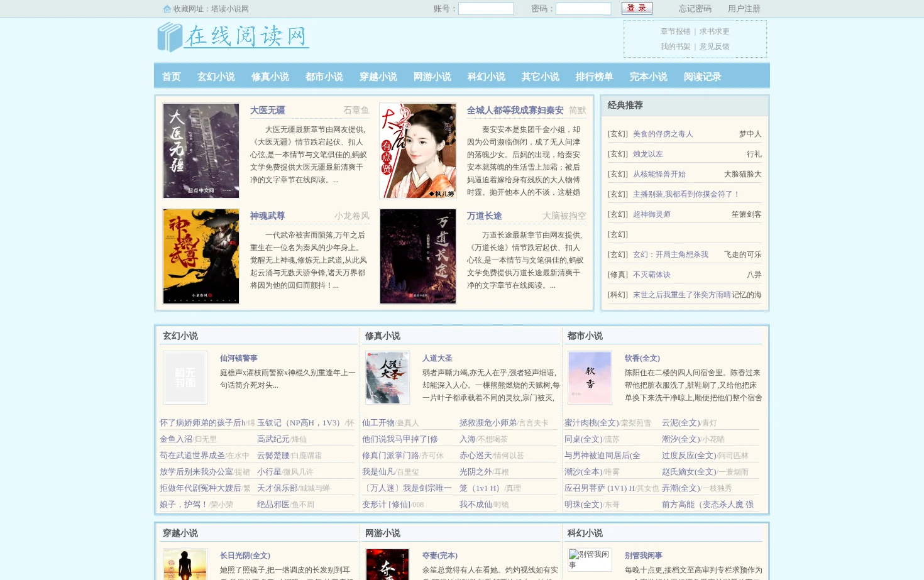Open the 修真小说 nav menu item

[270, 77]
